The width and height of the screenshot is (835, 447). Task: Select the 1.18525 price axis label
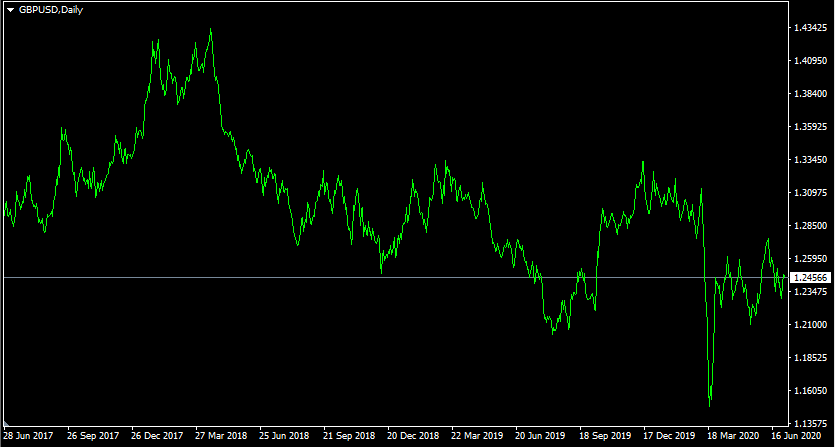(811, 358)
